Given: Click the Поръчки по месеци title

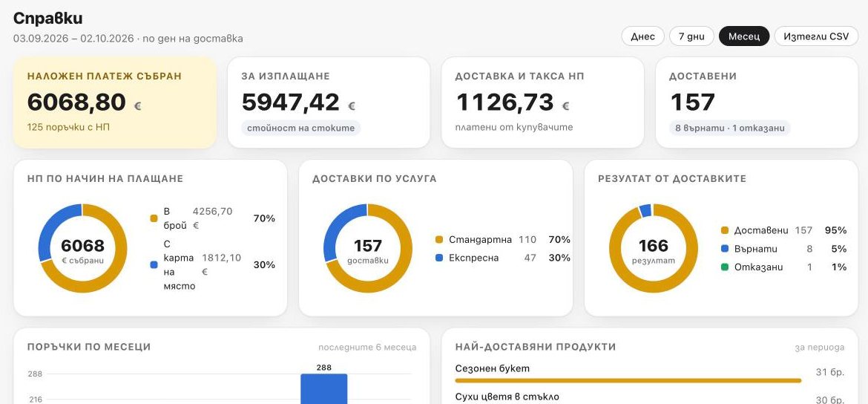Looking at the screenshot, I should 89,347.
